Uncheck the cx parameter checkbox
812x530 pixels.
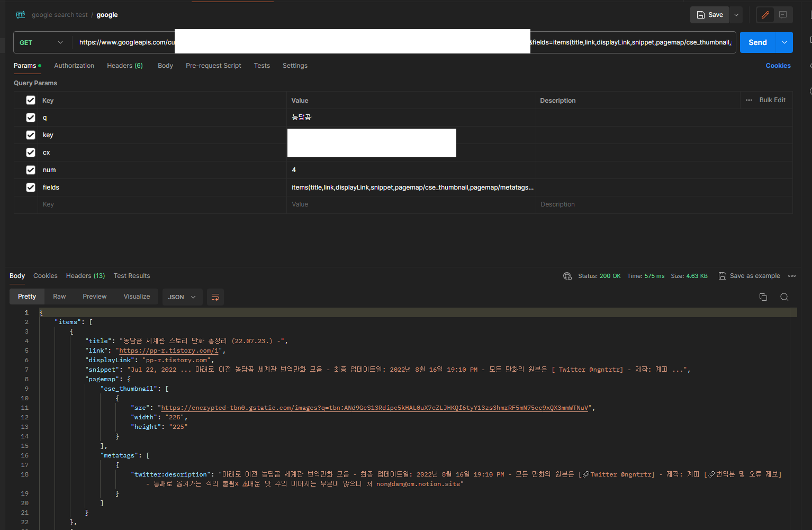point(31,152)
